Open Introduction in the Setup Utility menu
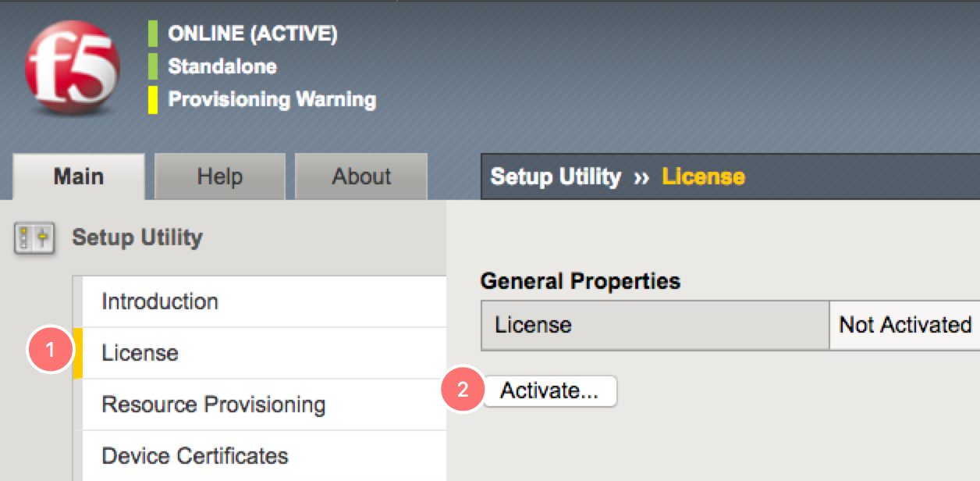The image size is (980, 481). pyautogui.click(x=160, y=301)
